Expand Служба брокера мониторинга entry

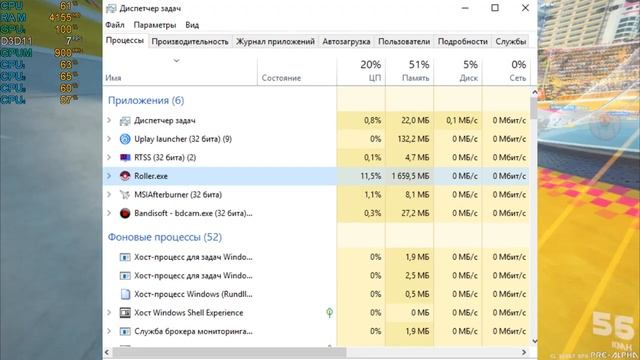(x=109, y=331)
